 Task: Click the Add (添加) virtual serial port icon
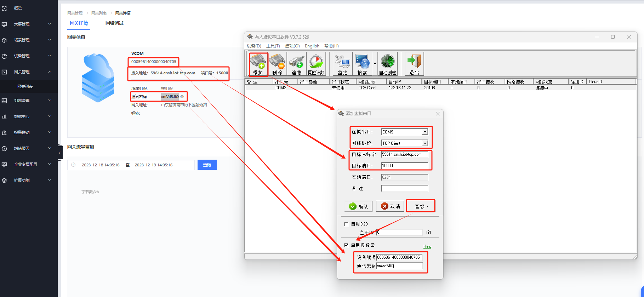pos(258,64)
